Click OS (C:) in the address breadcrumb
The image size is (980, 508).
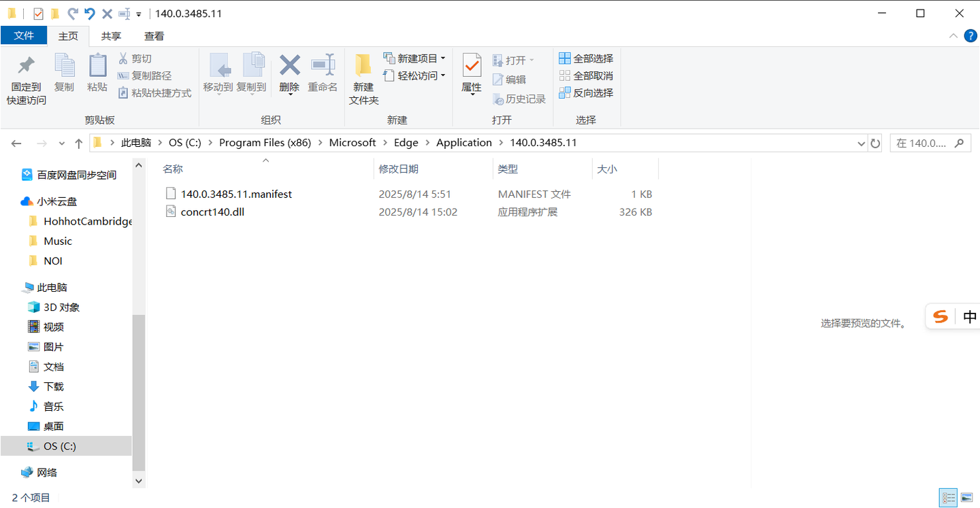(x=185, y=142)
